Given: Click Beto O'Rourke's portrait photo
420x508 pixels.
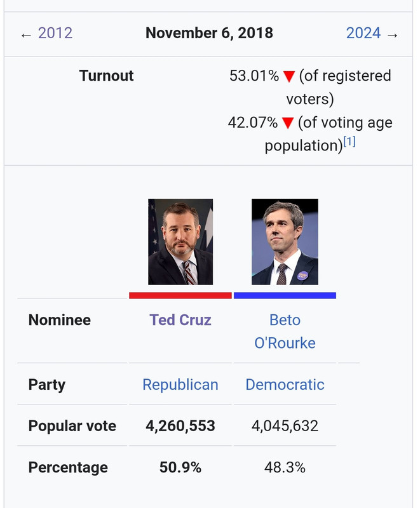Looking at the screenshot, I should (285, 242).
